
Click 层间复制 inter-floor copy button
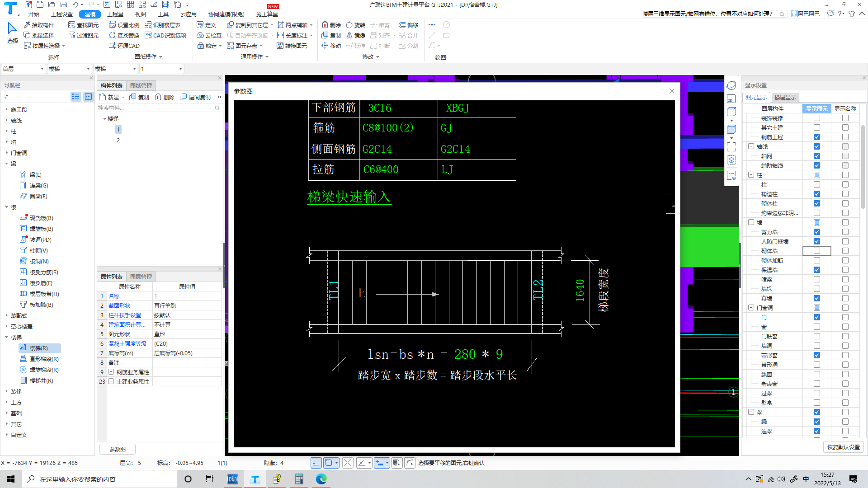coord(195,97)
